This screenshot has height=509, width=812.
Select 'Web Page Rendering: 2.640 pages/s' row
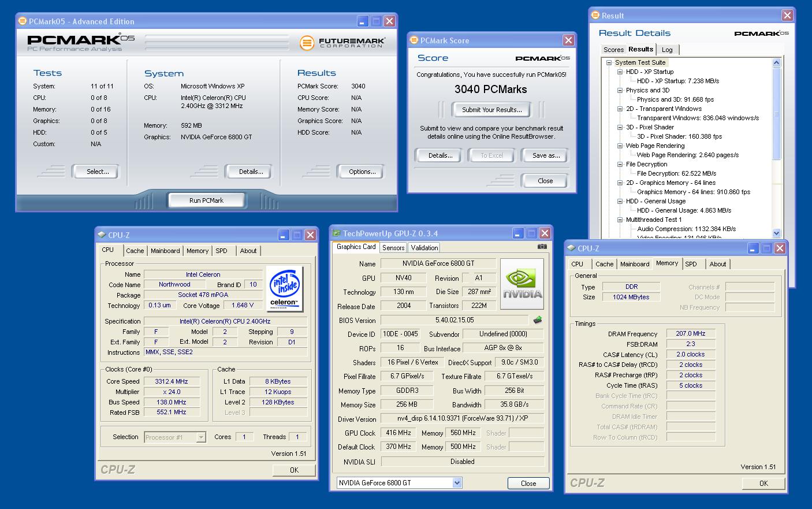point(687,155)
